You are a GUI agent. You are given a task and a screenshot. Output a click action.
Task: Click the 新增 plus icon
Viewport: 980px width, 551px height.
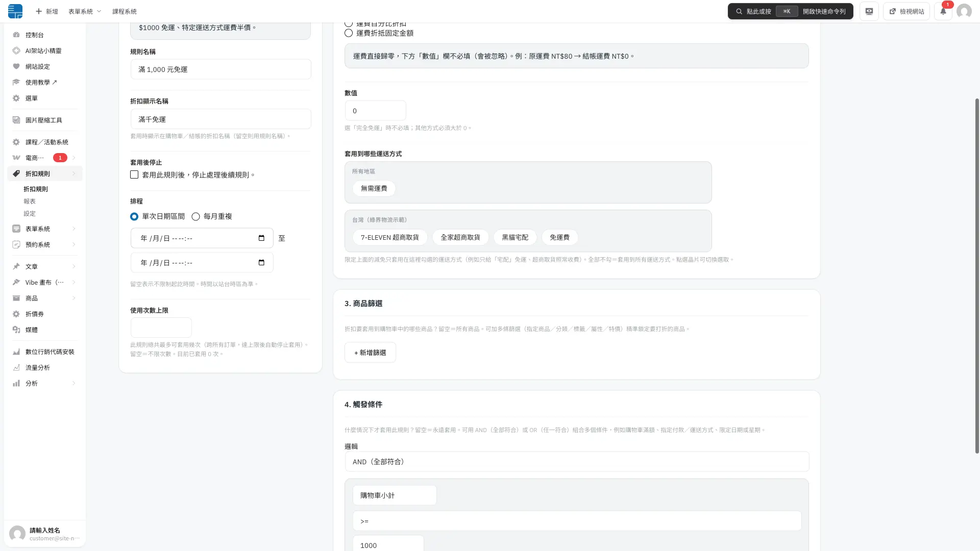click(x=39, y=11)
